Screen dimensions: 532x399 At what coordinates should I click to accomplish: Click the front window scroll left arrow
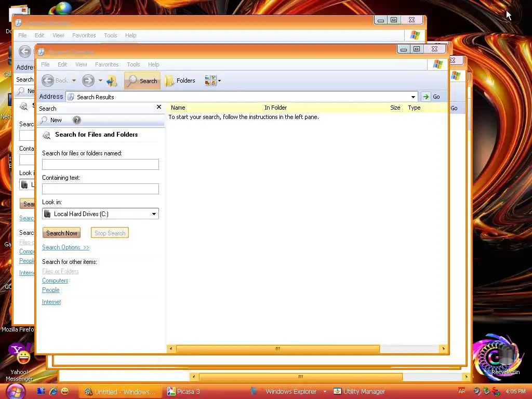tap(170, 349)
